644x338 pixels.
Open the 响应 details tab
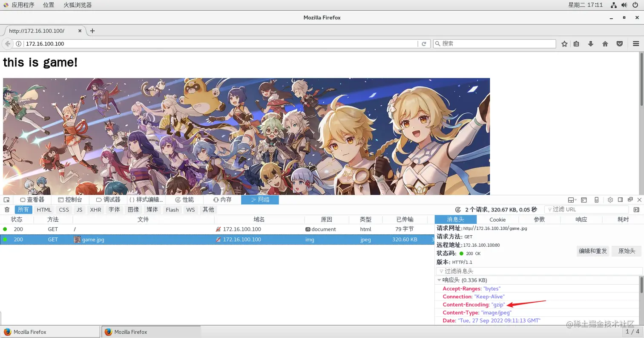coord(581,220)
